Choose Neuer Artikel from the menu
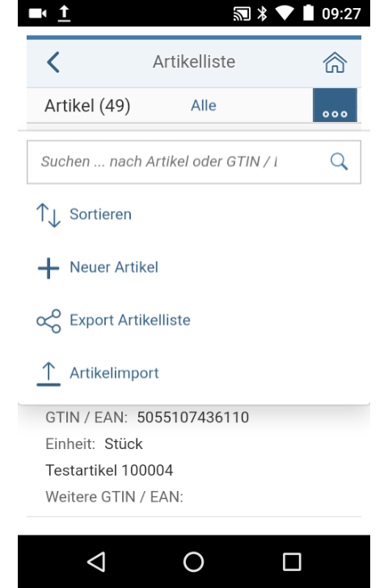Screen dimensions: 388x588 (114, 267)
